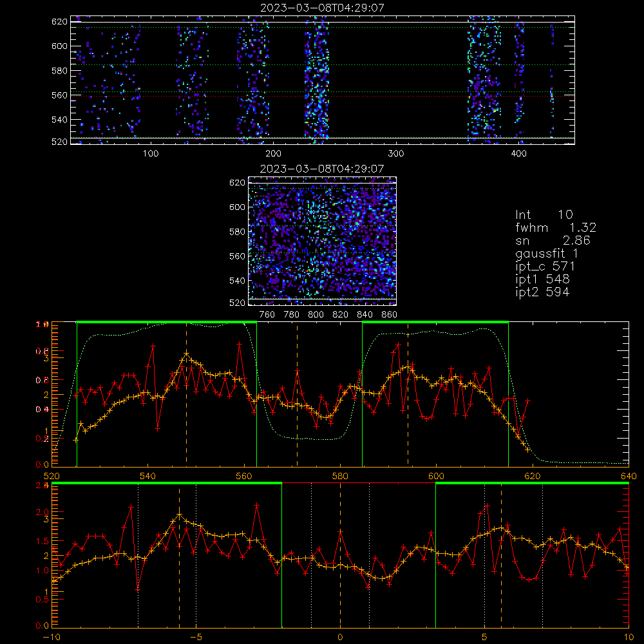Click x-axis label 400 on top image

518,154
